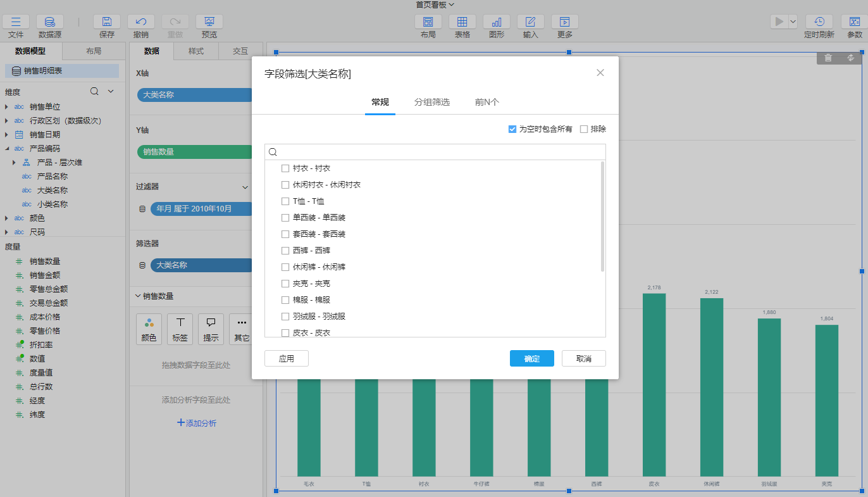868x497 pixels.
Task: Open the Chart graphics icon
Action: tap(497, 22)
